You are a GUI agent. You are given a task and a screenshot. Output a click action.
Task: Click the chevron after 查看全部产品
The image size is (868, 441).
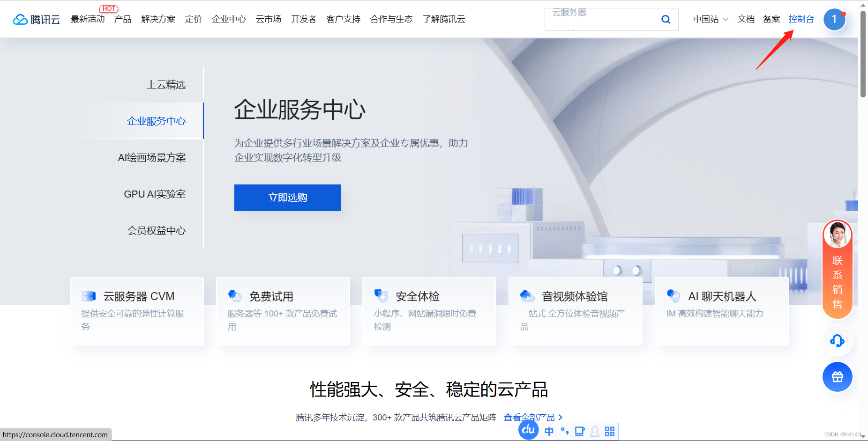click(560, 417)
